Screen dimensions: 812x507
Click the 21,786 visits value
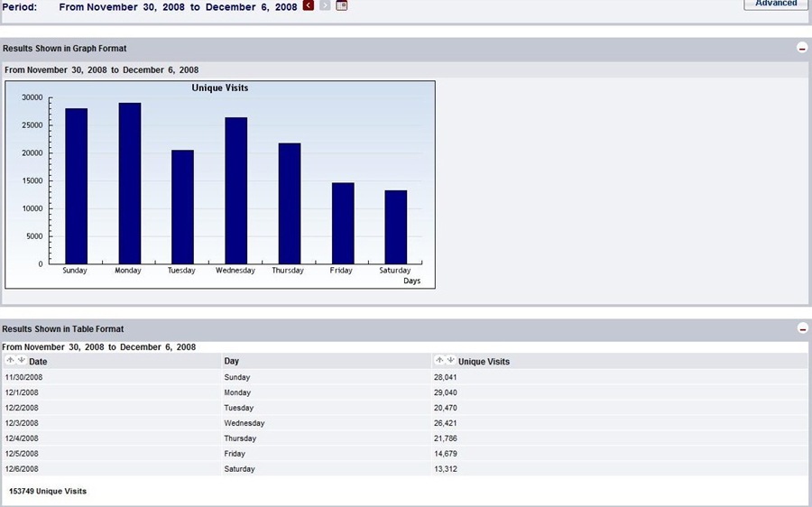tap(446, 438)
